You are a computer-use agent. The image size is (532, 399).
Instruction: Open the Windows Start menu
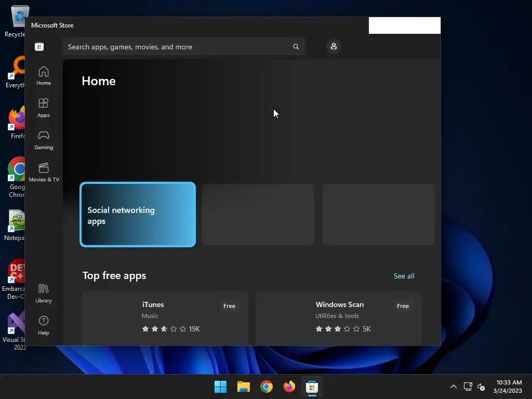[220, 387]
